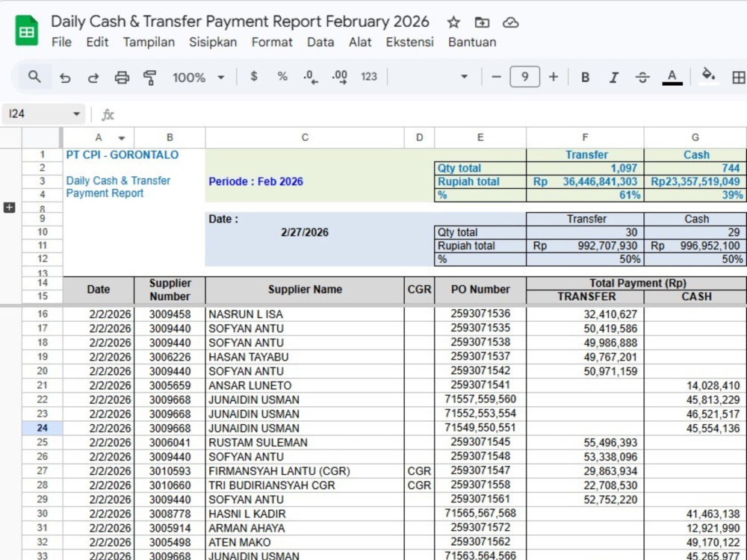The height and width of the screenshot is (560, 747).
Task: Print the spreadsheet using printer icon
Action: tap(122, 77)
